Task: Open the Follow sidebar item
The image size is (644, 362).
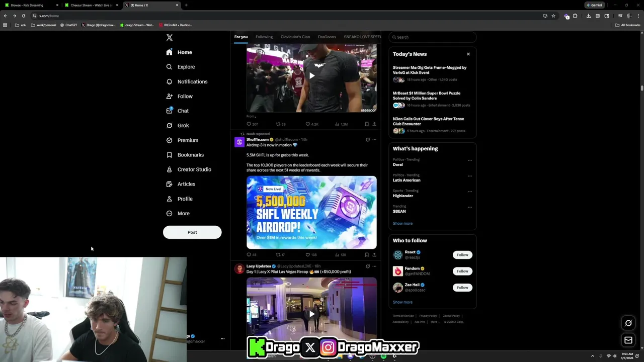Action: (180, 96)
